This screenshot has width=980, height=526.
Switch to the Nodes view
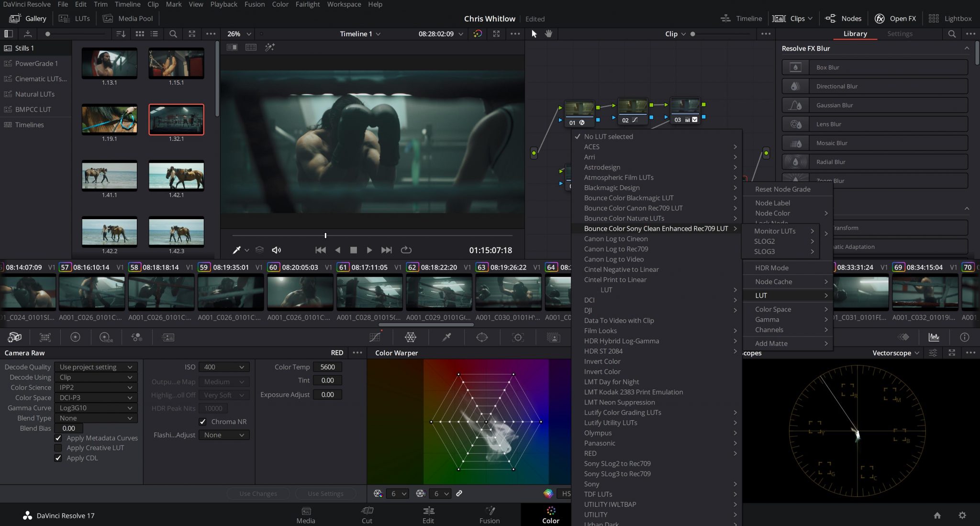[844, 18]
